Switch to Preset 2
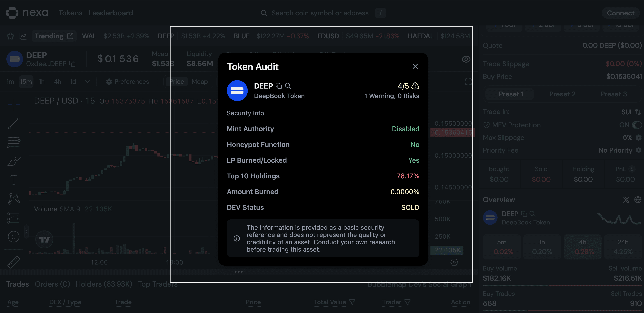This screenshot has height=313, width=644. pos(562,94)
